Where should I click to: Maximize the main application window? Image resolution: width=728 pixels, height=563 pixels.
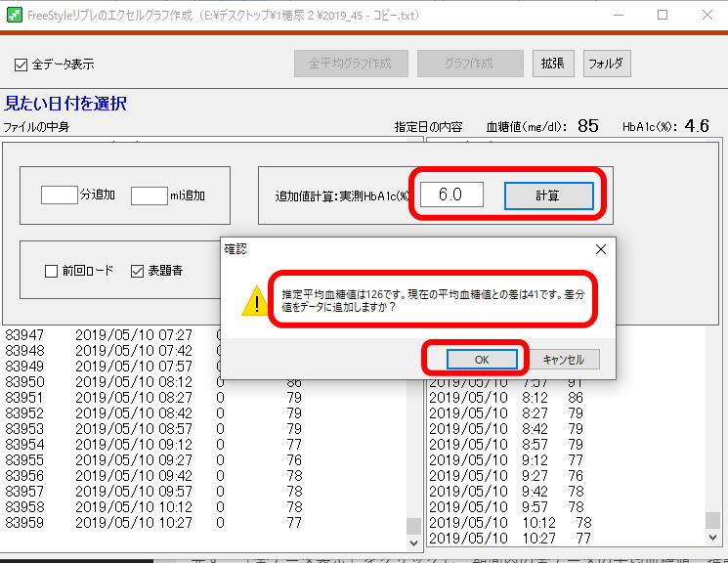coord(663,15)
